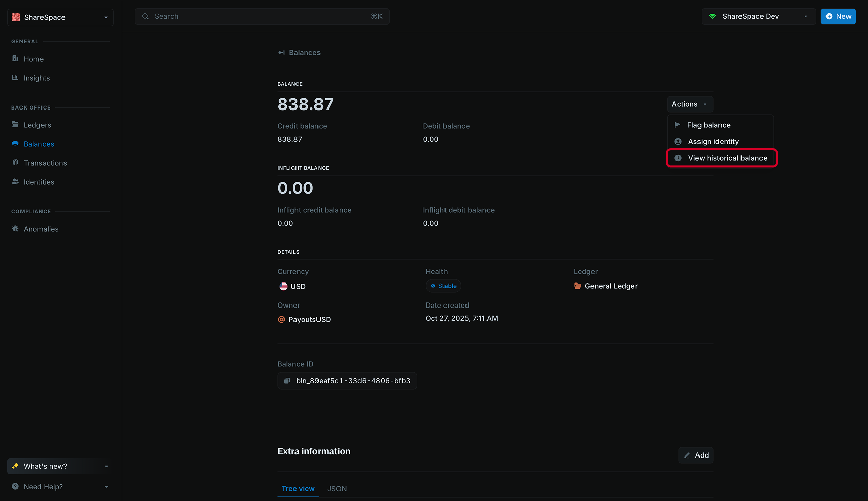The width and height of the screenshot is (868, 501).
Task: Choose View historical balance from Actions menu
Action: [x=728, y=158]
